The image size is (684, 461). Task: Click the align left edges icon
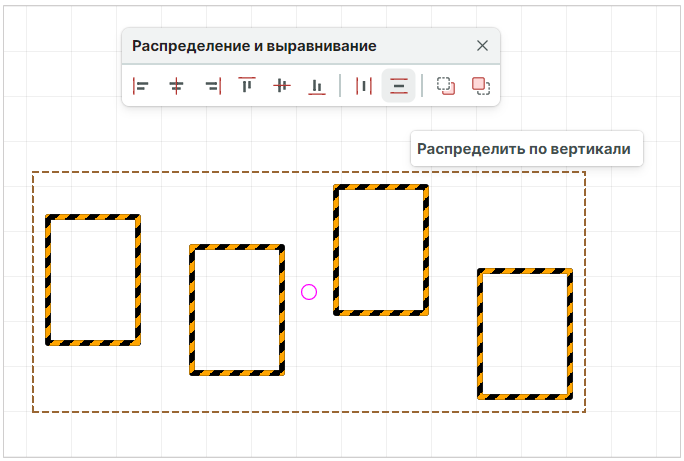click(140, 85)
